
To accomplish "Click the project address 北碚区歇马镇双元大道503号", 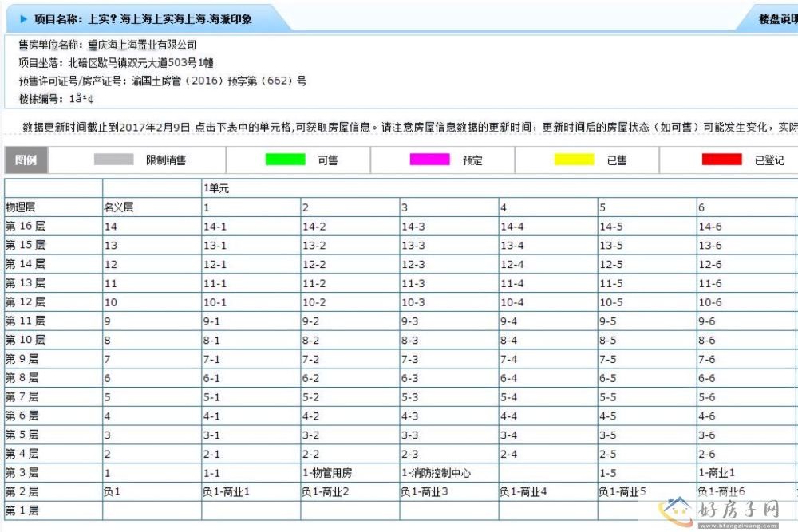I will click(x=140, y=62).
